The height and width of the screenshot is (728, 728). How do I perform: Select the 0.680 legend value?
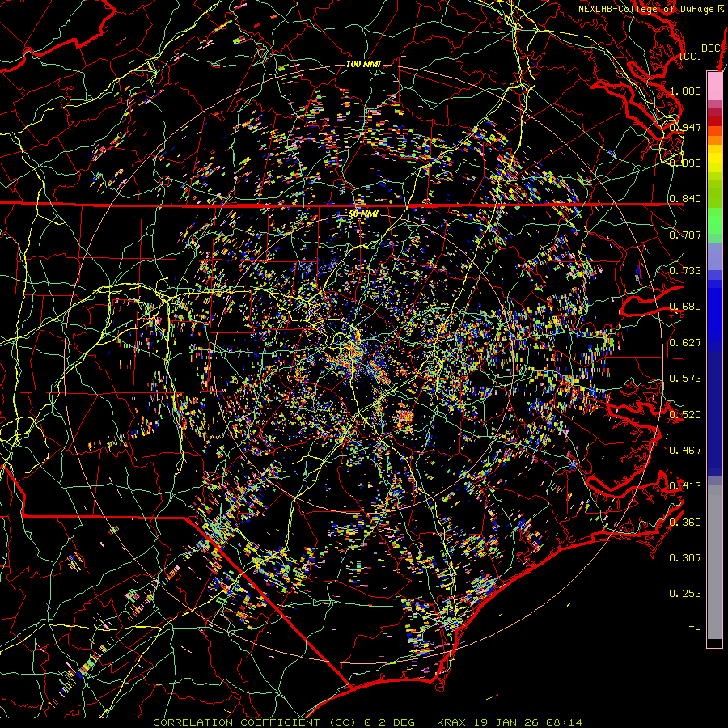click(x=685, y=307)
